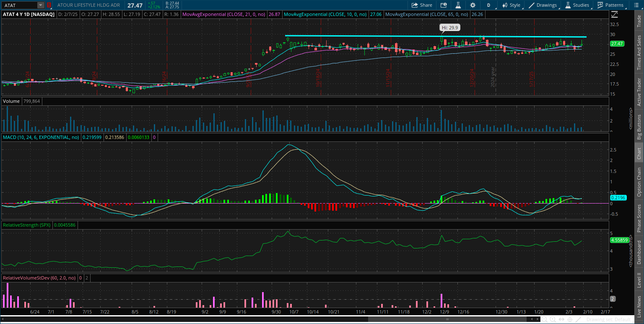This screenshot has height=324, width=644.
Task: Click the MACD (10, 24, 6) study label
Action: pos(41,137)
